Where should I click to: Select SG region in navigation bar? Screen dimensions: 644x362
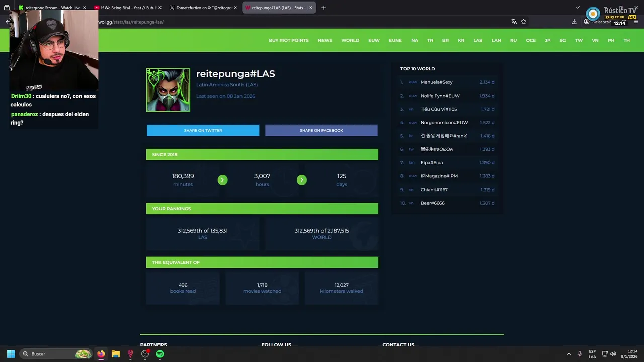click(x=562, y=40)
